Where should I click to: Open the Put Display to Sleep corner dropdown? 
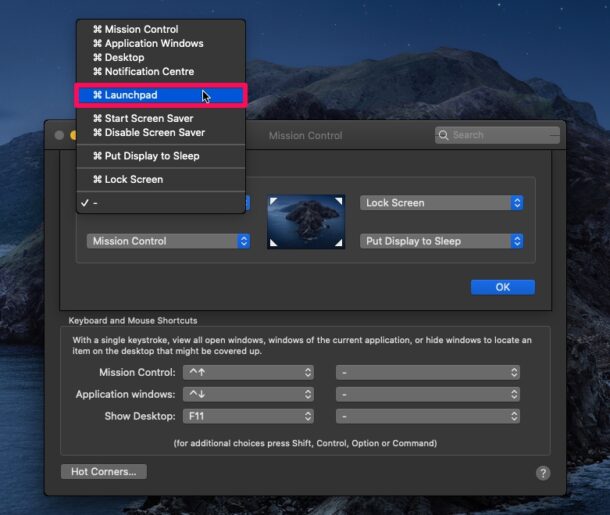[x=442, y=241]
